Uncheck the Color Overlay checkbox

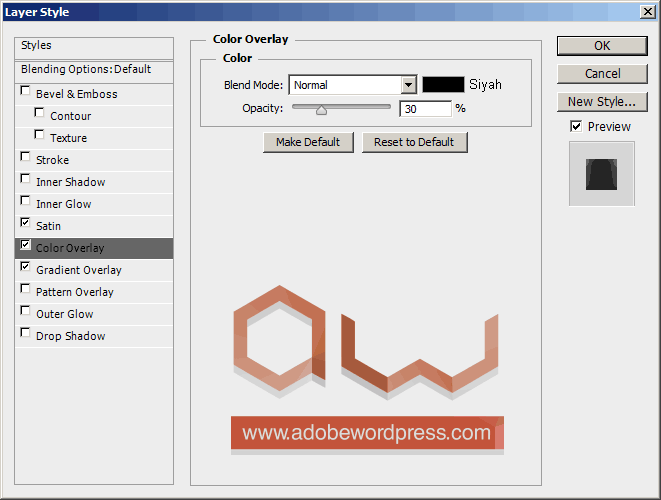click(x=25, y=245)
